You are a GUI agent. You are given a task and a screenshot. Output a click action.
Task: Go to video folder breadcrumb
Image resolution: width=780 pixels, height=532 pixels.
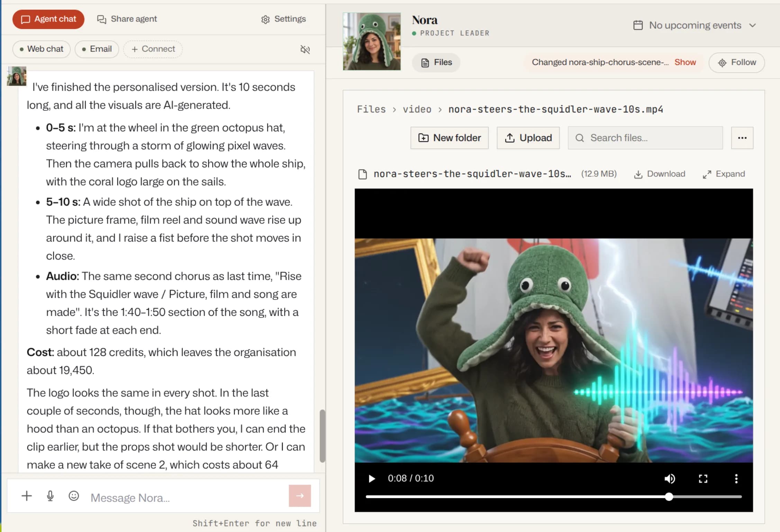pos(417,109)
